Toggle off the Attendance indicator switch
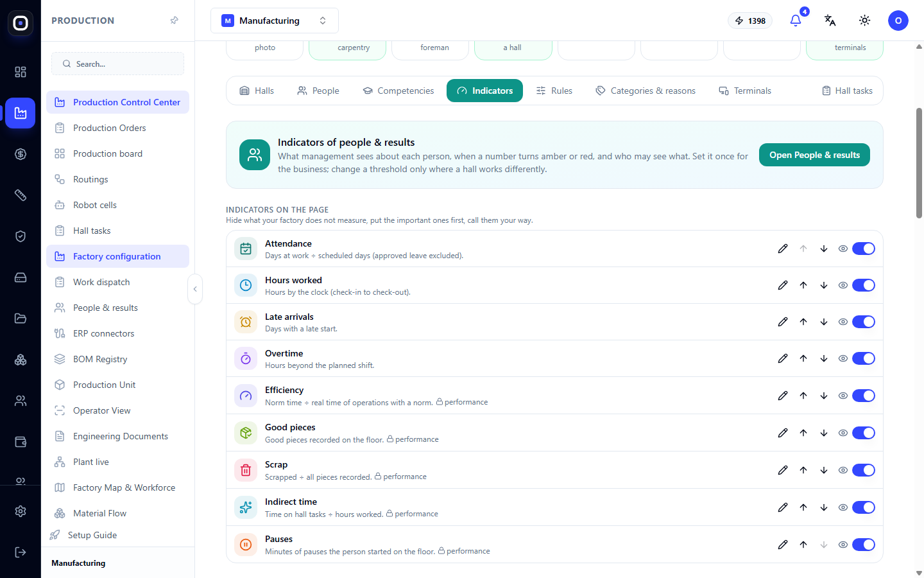This screenshot has height=578, width=924. point(864,249)
